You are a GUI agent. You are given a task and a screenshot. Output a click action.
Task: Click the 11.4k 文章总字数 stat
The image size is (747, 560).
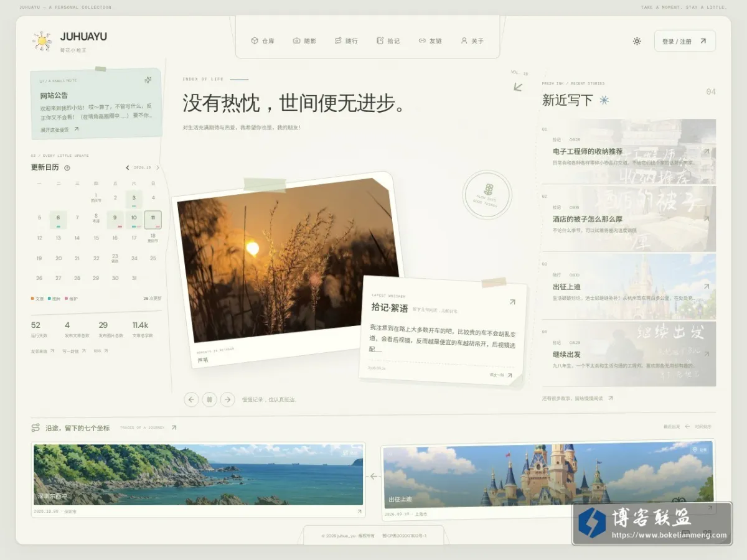tap(143, 329)
